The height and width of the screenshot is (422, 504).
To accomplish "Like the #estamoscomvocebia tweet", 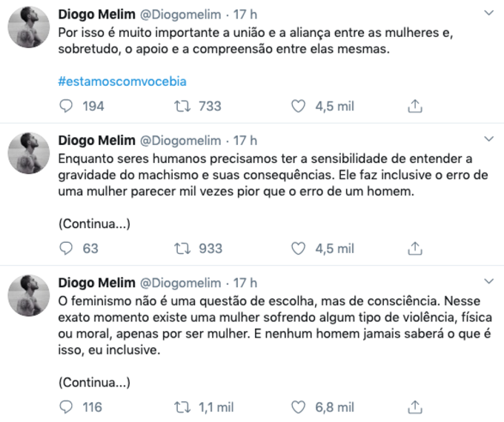I will (x=298, y=107).
